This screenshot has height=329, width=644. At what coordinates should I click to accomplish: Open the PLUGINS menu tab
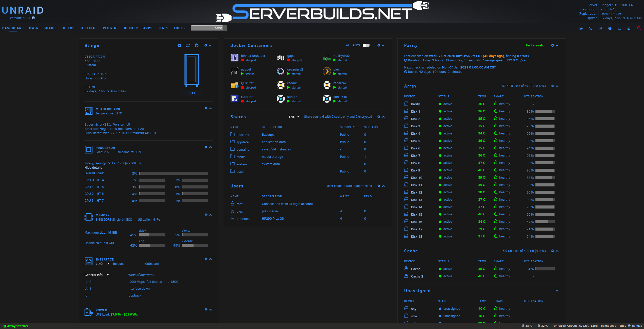tap(111, 28)
